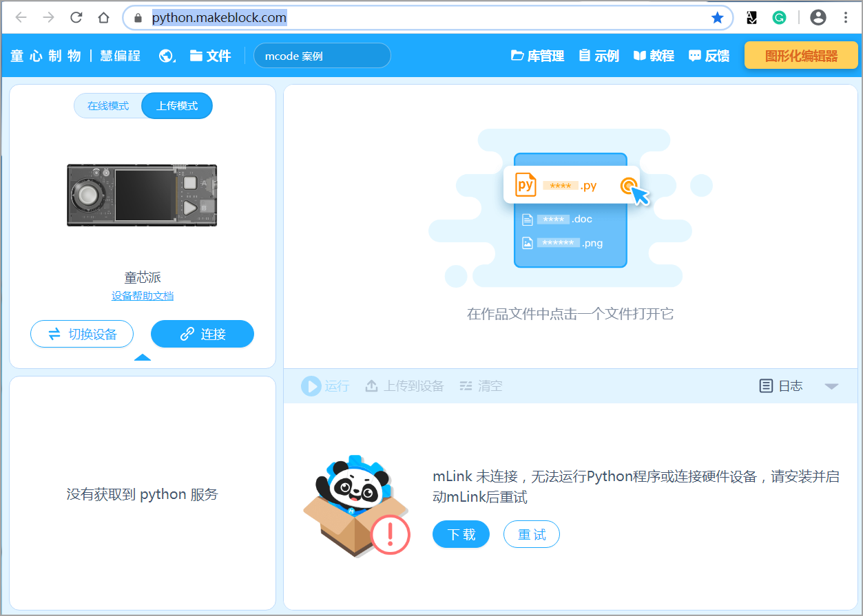Image resolution: width=863 pixels, height=616 pixels.
Task: Click the padlock site info icon
Action: [138, 18]
